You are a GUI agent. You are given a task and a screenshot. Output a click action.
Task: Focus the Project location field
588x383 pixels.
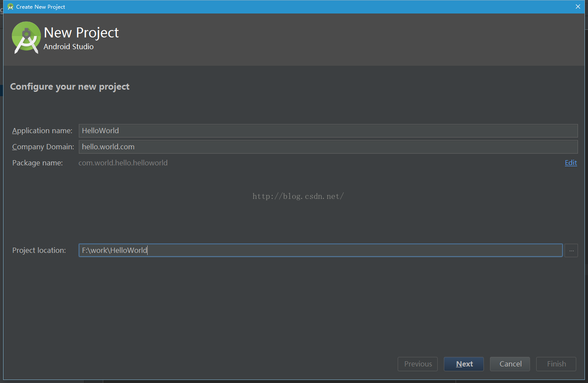(321, 250)
